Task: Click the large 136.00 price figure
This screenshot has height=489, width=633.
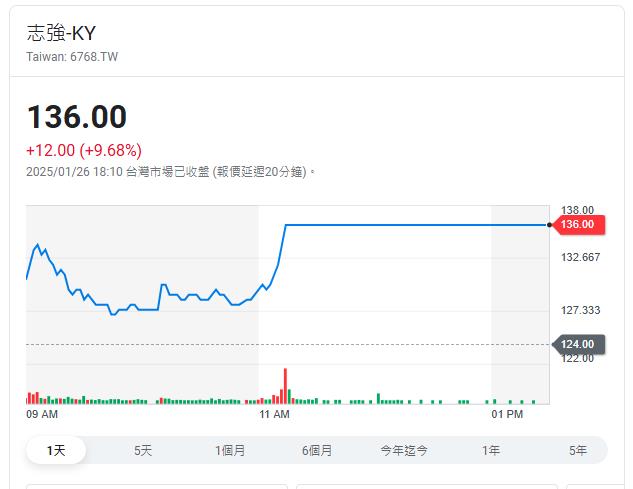Action: 77,117
